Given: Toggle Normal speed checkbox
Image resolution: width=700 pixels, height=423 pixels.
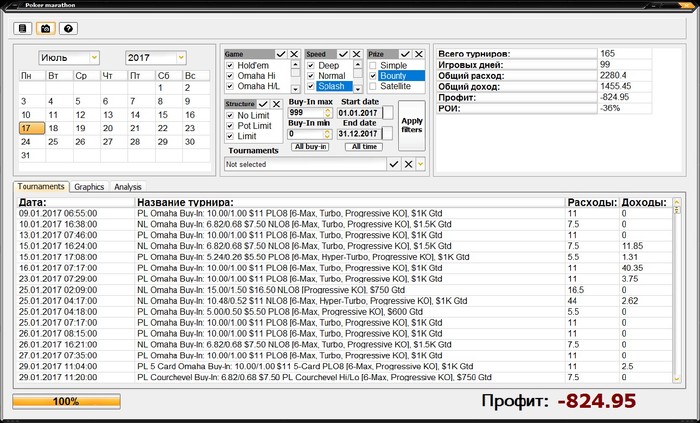Looking at the screenshot, I should coord(311,76).
